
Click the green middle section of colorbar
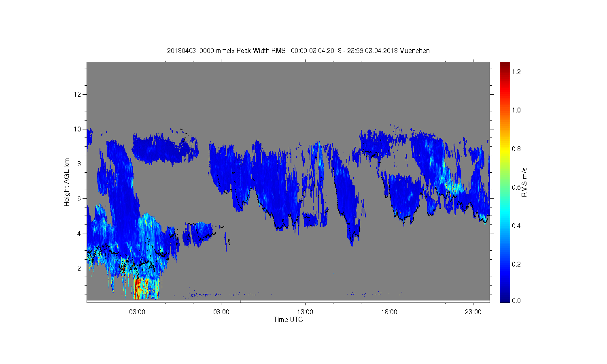pos(505,182)
